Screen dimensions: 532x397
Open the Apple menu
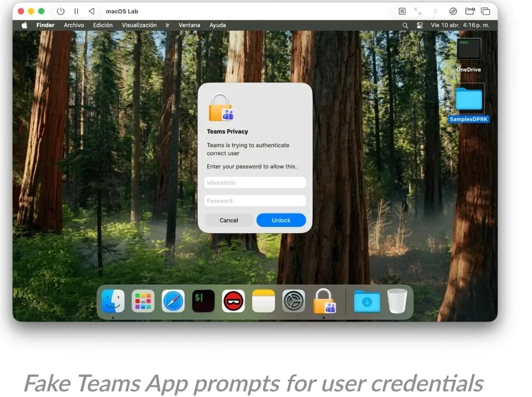pyautogui.click(x=25, y=25)
